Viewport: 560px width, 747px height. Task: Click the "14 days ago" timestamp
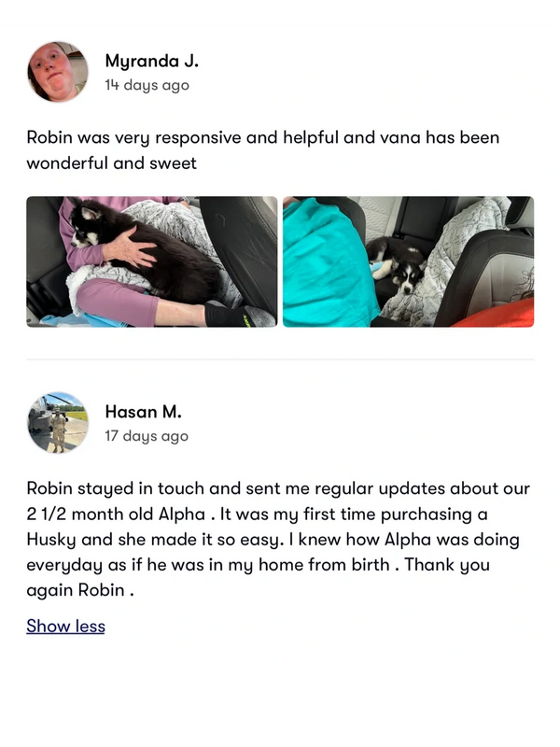point(147,85)
